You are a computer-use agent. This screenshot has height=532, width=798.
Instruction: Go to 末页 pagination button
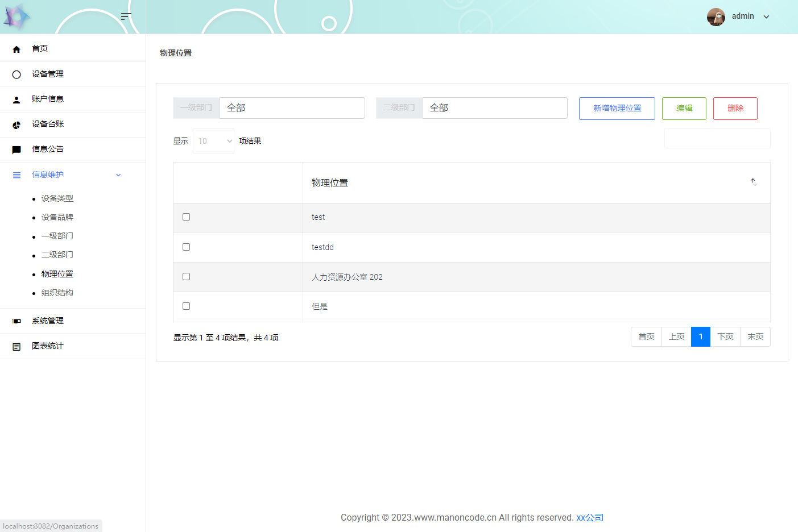[755, 336]
